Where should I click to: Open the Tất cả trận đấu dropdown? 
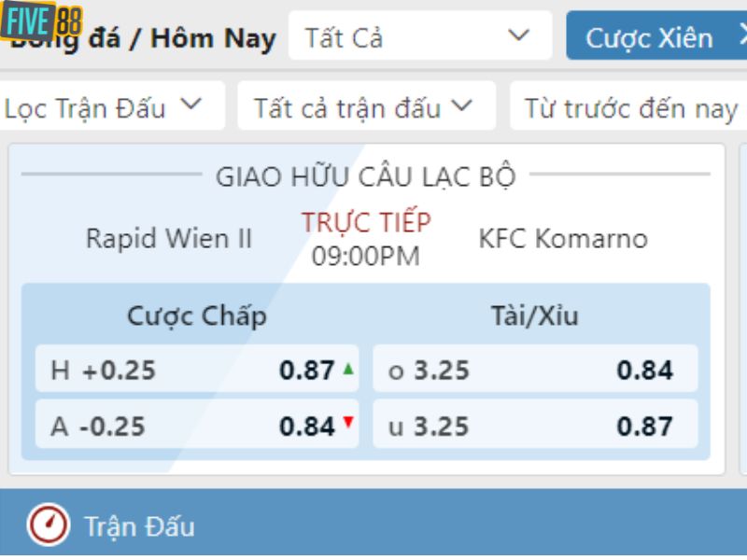[x=363, y=107]
